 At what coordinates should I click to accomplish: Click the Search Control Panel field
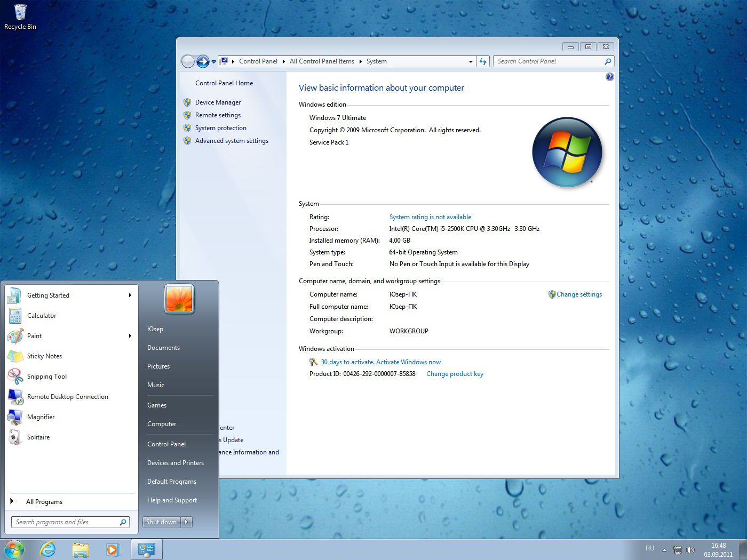553,61
